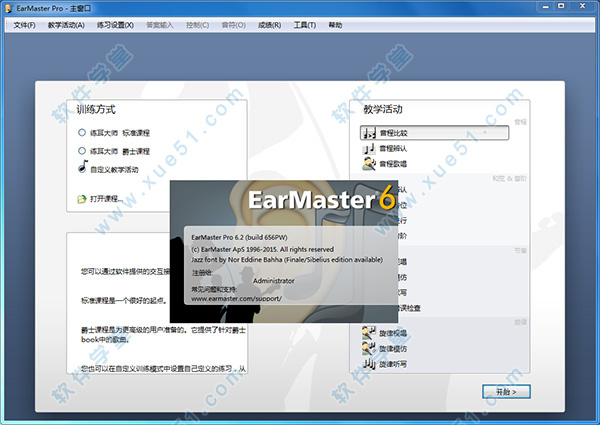Screen dimensions: 600x425
Task: Select the 旋律模仿 list entry label
Action: point(393,348)
